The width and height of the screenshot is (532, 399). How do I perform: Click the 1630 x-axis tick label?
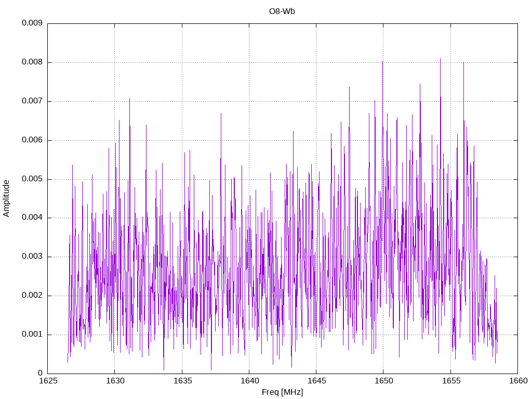coord(115,381)
